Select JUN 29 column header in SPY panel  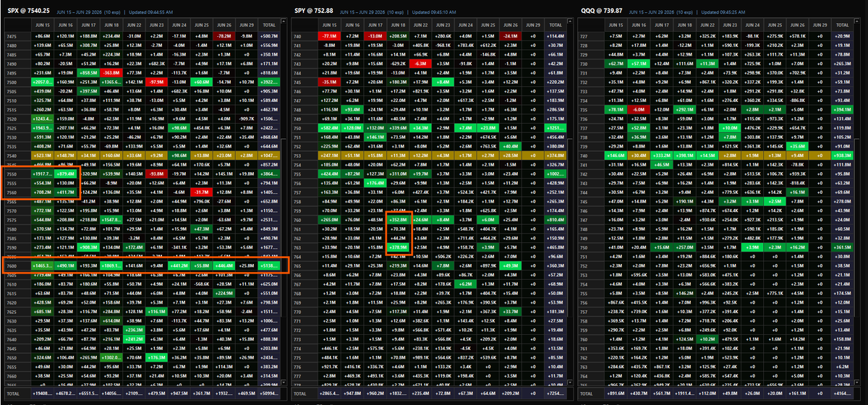pos(534,25)
